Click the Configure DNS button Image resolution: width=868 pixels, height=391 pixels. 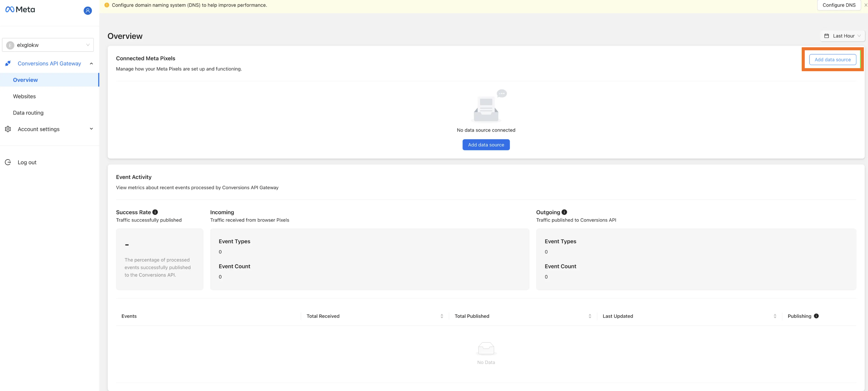[x=839, y=5]
